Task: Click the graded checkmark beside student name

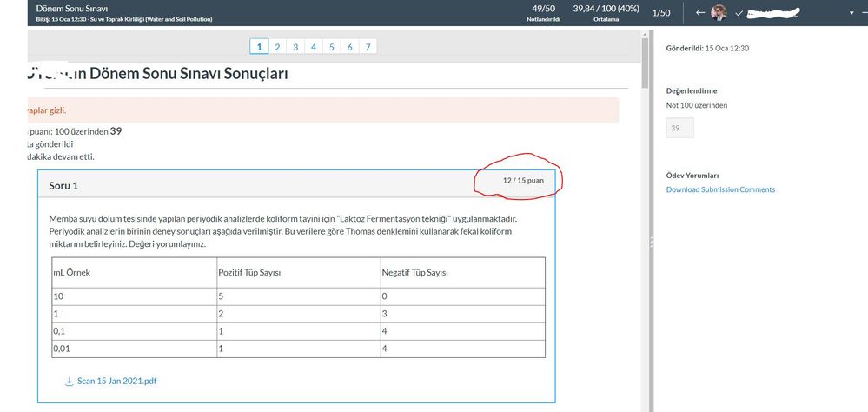Action: (x=739, y=14)
